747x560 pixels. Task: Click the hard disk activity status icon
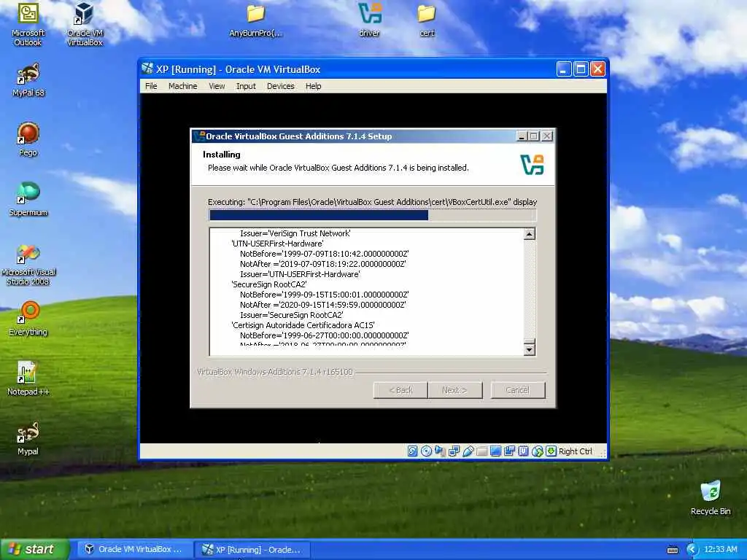(x=413, y=451)
